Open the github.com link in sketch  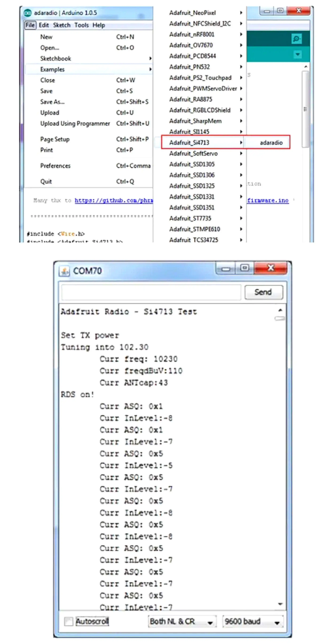pos(114,201)
